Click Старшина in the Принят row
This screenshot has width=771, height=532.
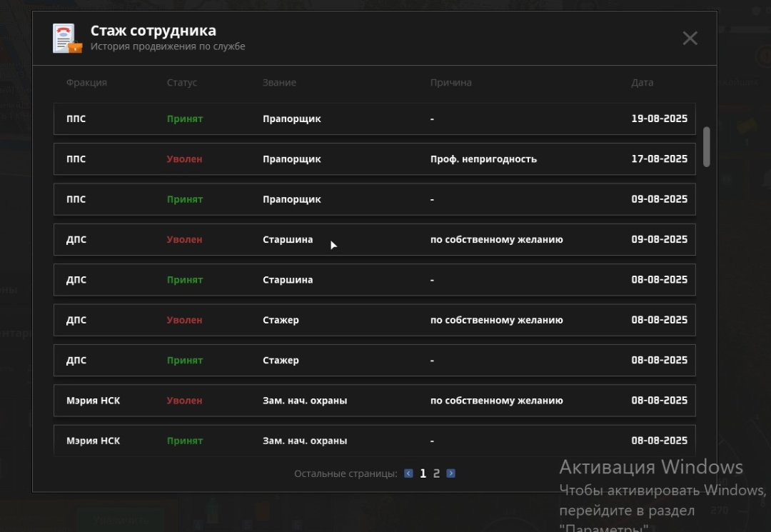288,280
